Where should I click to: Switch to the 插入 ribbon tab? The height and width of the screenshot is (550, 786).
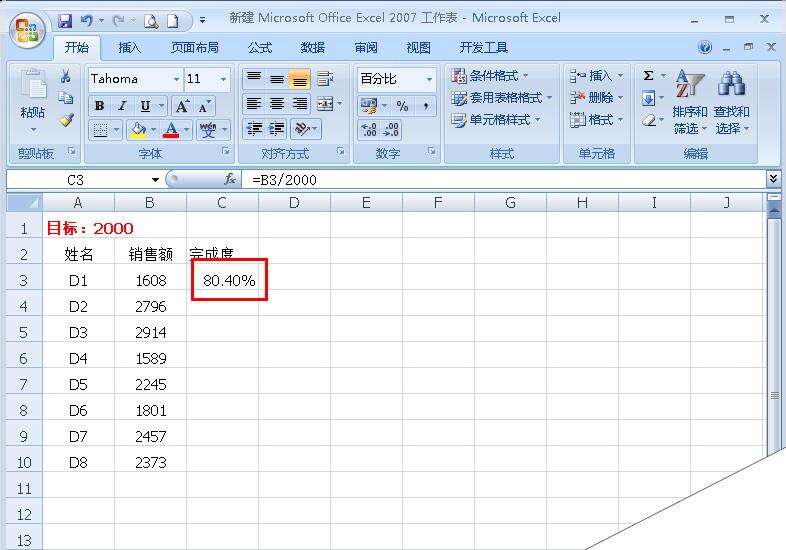click(x=129, y=48)
